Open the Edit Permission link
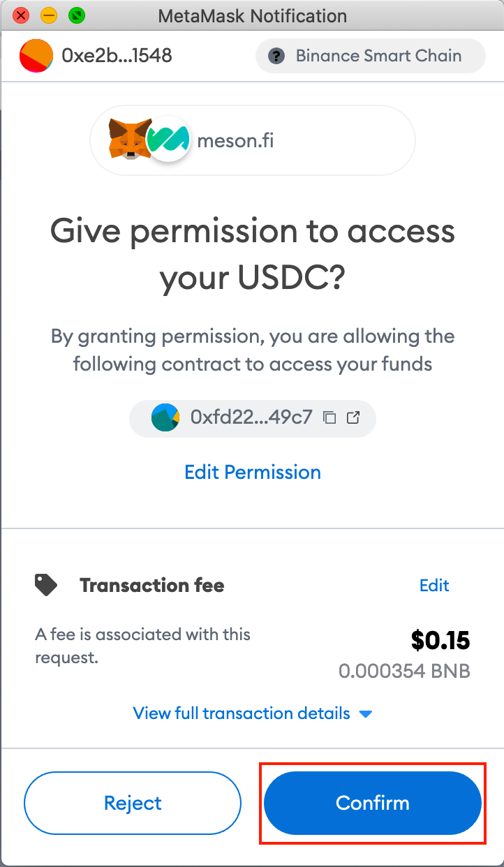Viewport: 504px width, 867px height. [252, 472]
